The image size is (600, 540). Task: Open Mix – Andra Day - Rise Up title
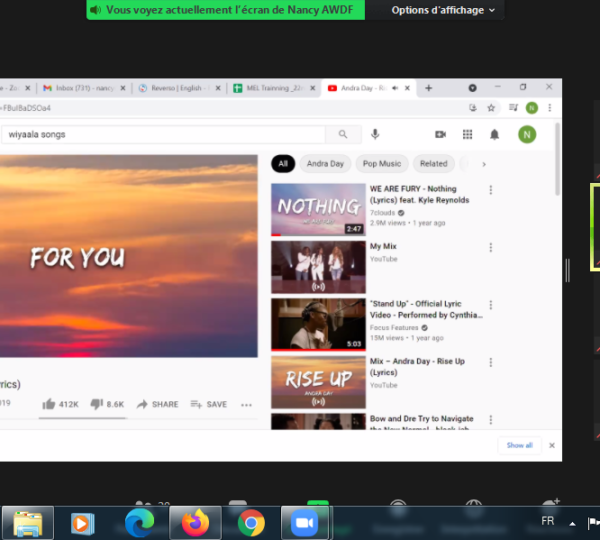[x=417, y=367]
